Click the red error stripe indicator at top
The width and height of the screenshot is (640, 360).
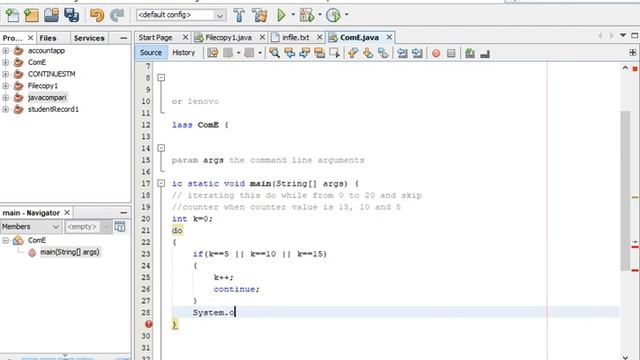point(635,69)
